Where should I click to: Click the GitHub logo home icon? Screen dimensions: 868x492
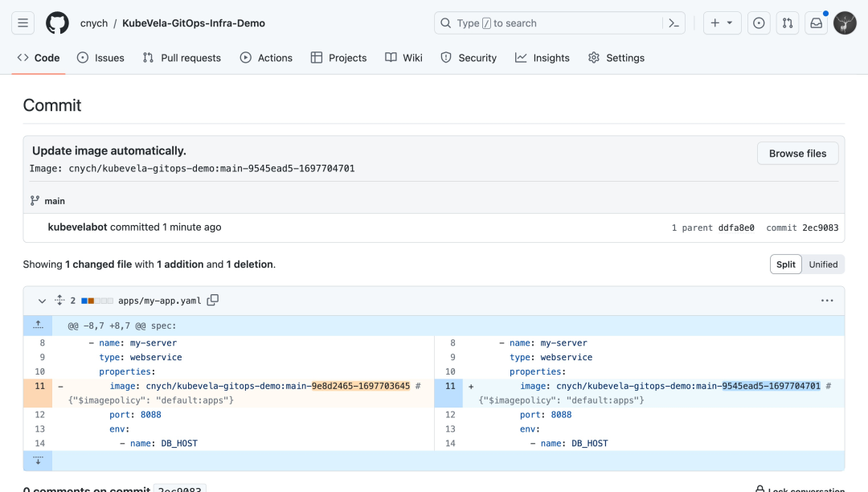point(57,23)
